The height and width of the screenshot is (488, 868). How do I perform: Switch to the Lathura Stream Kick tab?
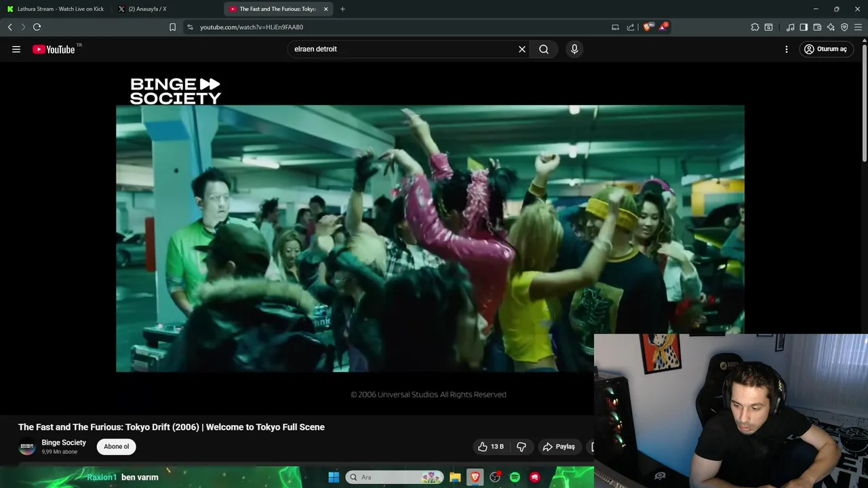coord(56,9)
